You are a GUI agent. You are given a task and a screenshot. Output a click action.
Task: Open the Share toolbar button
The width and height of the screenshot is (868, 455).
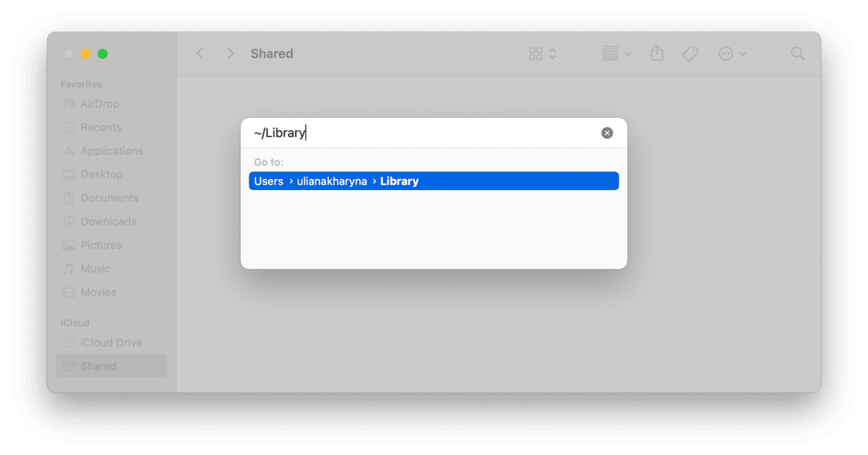[x=657, y=54]
